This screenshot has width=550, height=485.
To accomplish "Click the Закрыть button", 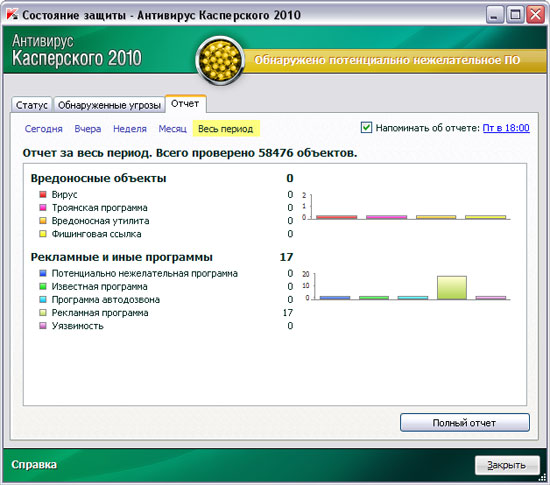I will (507, 465).
